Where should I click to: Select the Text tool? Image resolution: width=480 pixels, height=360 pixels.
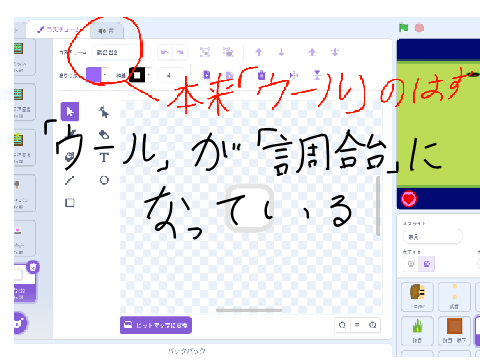pyautogui.click(x=104, y=157)
